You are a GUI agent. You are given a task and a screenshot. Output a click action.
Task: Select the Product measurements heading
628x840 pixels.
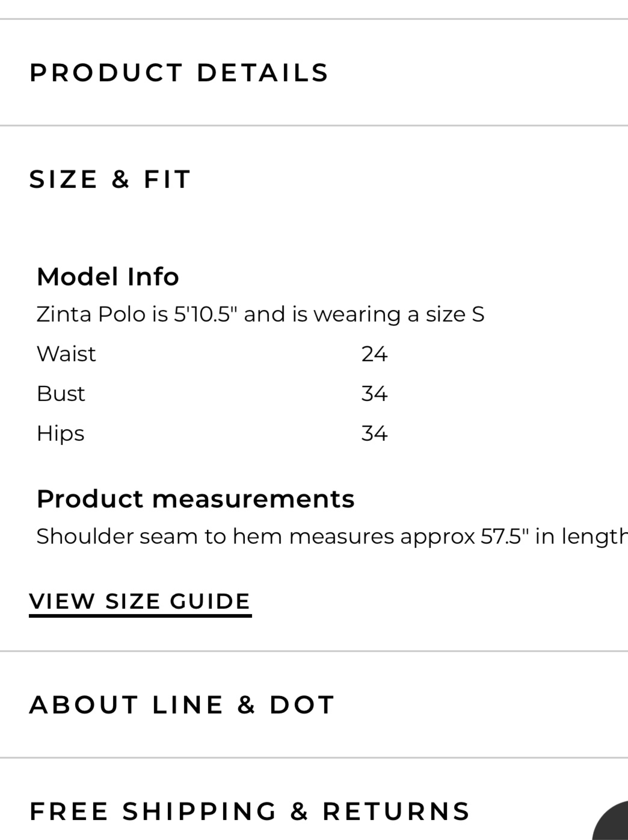click(195, 499)
